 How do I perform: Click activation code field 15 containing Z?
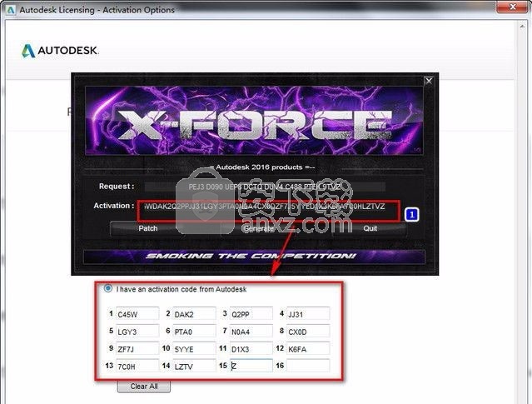tap(251, 366)
